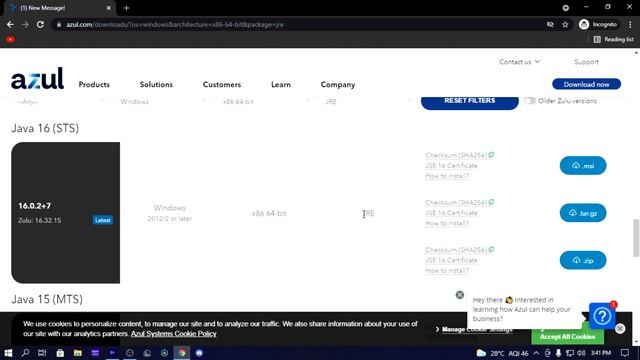This screenshot has width=640, height=360.
Task: Open How to install for .zip row
Action: click(447, 271)
